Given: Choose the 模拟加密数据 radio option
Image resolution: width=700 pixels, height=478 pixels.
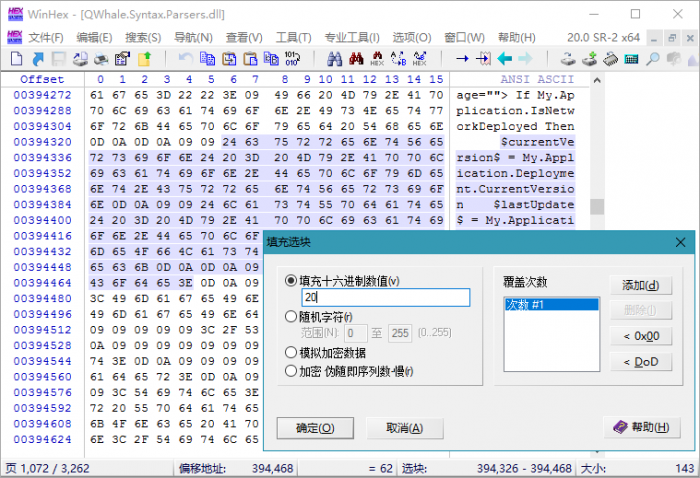Looking at the screenshot, I should click(x=291, y=352).
